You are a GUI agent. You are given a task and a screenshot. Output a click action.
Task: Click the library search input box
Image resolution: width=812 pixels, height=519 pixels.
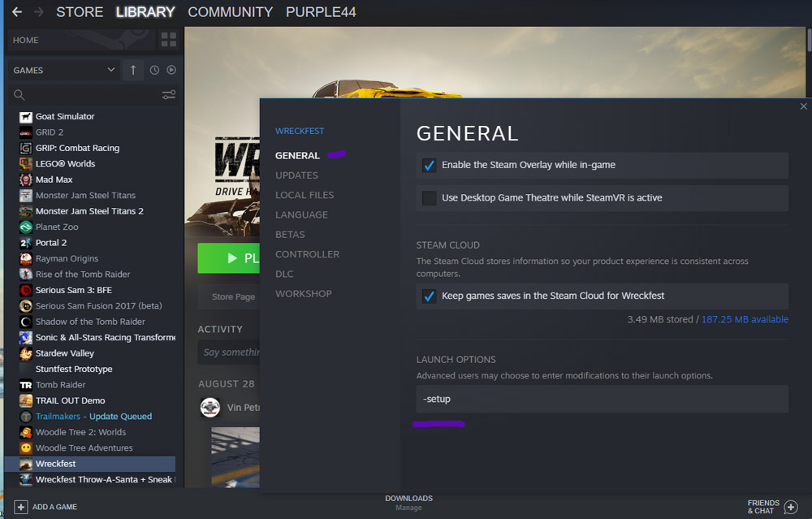click(93, 95)
